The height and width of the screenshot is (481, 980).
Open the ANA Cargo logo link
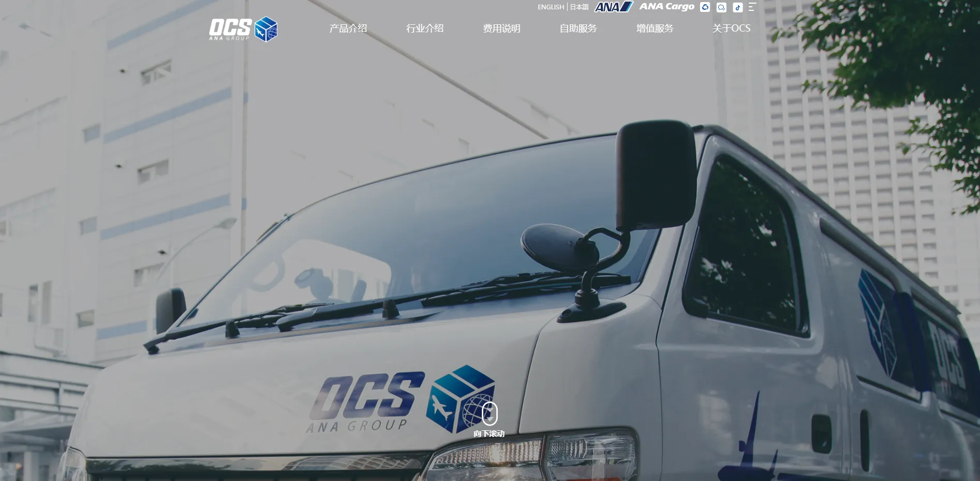pyautogui.click(x=667, y=7)
